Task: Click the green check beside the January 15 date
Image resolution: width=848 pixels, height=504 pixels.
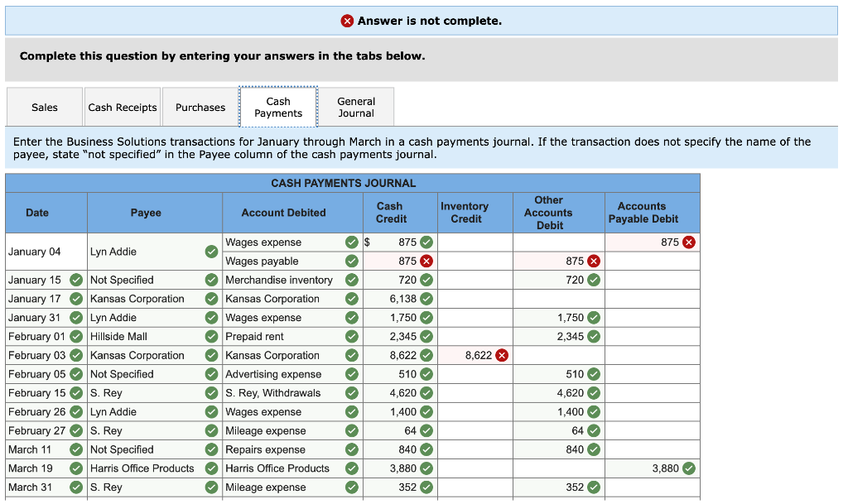Action: 76,280
